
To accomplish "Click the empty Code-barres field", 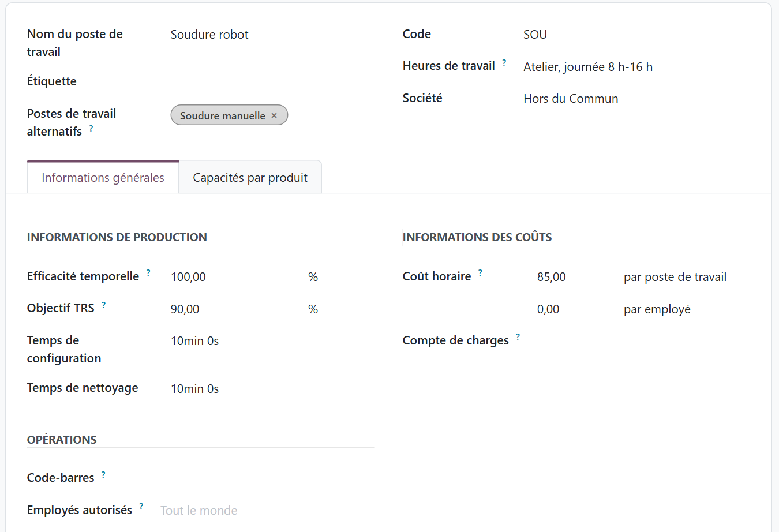I will pos(268,478).
